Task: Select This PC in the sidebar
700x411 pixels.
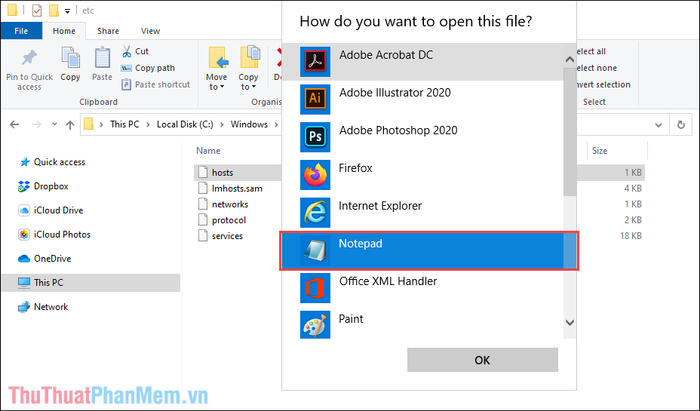Action: (x=91, y=282)
